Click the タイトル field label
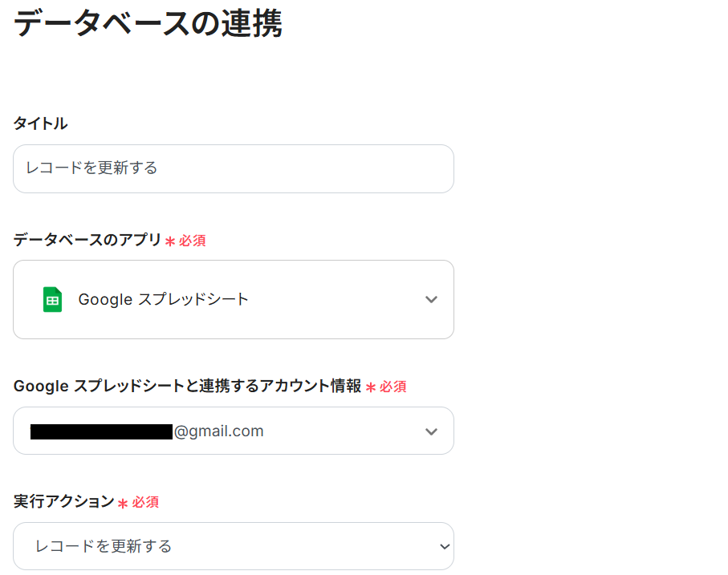728x575 pixels. 40,124
